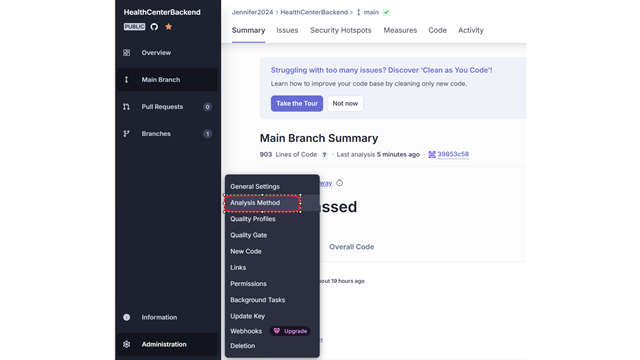This screenshot has width=640, height=360.
Task: Switch to the Summary tab
Action: click(248, 30)
